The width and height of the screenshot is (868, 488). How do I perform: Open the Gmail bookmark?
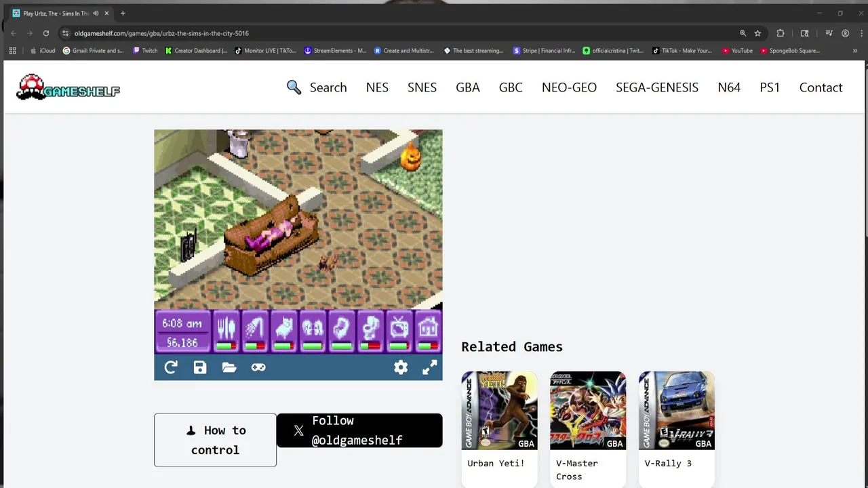pyautogui.click(x=94, y=51)
